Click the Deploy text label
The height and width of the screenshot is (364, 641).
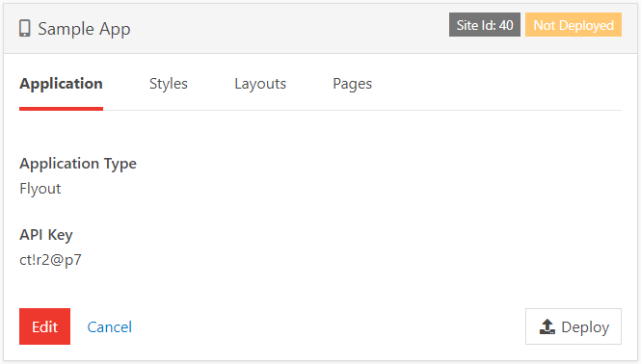[585, 327]
